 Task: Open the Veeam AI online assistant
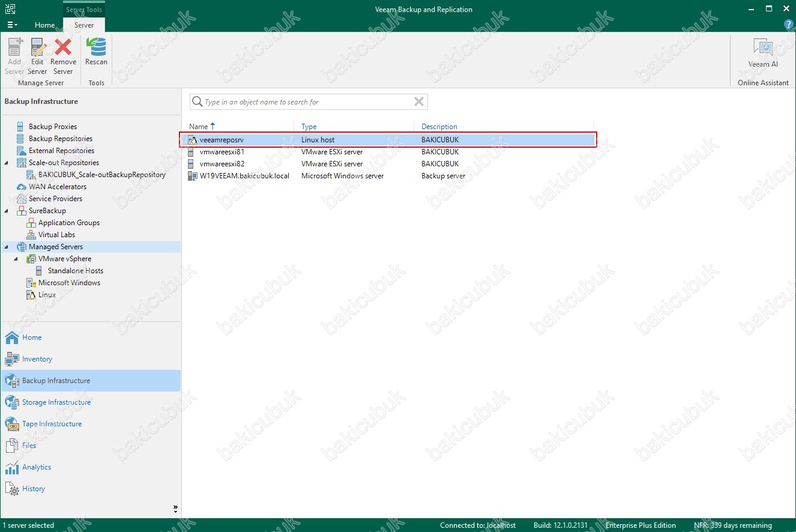point(763,53)
